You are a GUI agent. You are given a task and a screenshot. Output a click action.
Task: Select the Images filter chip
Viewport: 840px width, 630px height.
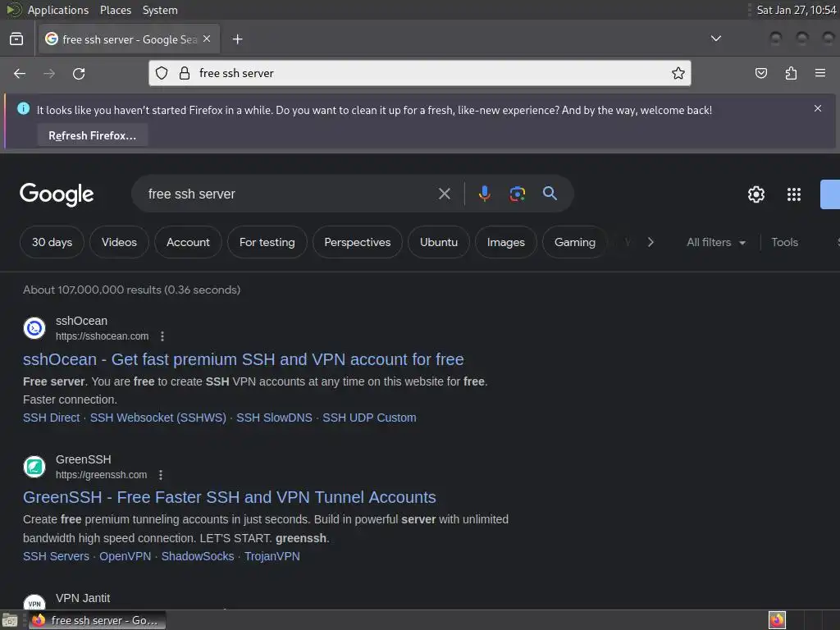coord(505,242)
